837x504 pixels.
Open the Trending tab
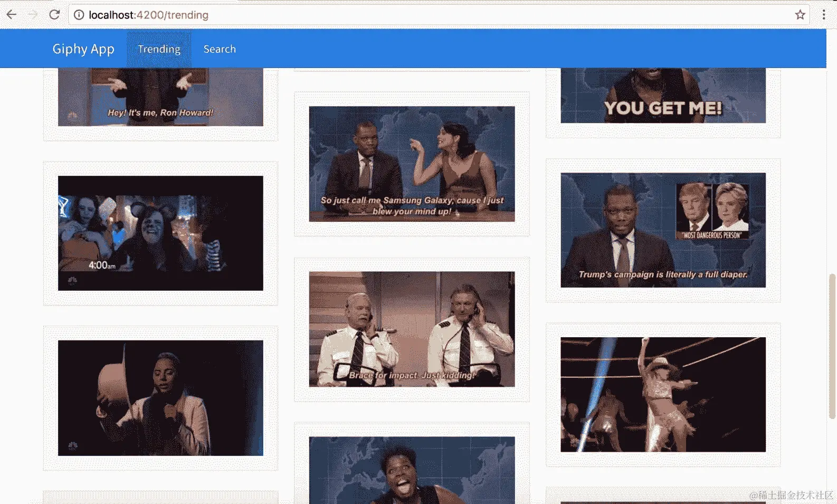(x=159, y=49)
